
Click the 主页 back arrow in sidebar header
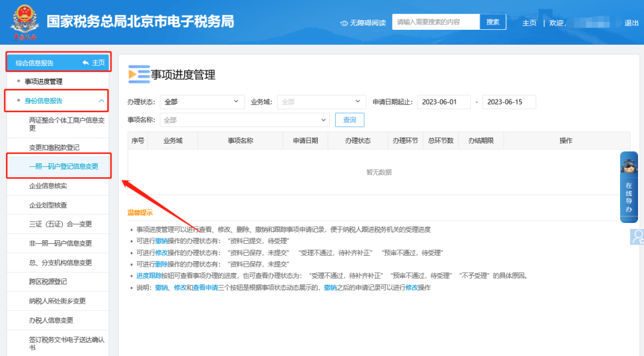(86, 63)
